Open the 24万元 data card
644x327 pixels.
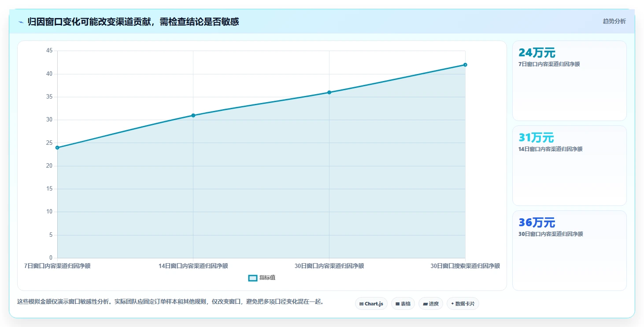(x=569, y=81)
